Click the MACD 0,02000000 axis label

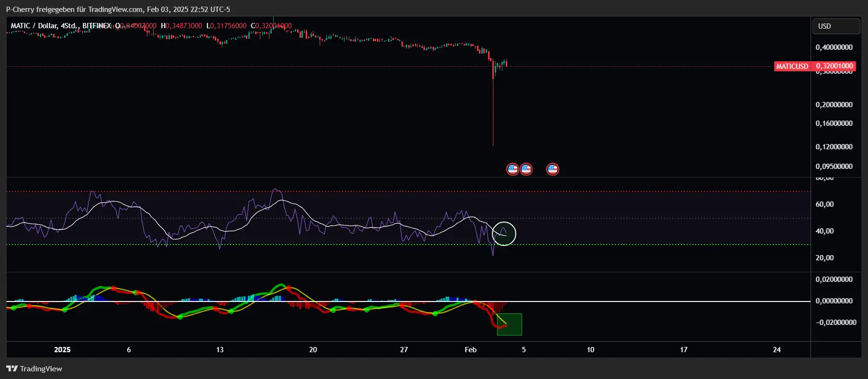coord(834,279)
